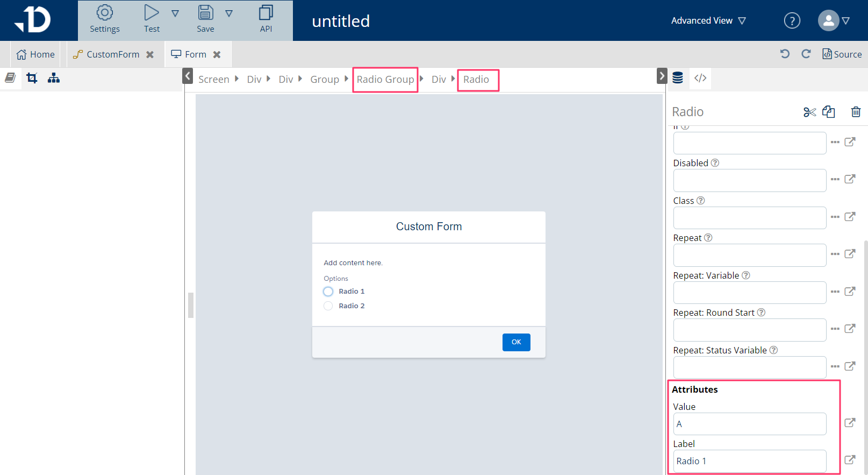This screenshot has height=475, width=868.
Task: Click the Save disk icon
Action: pos(205,13)
